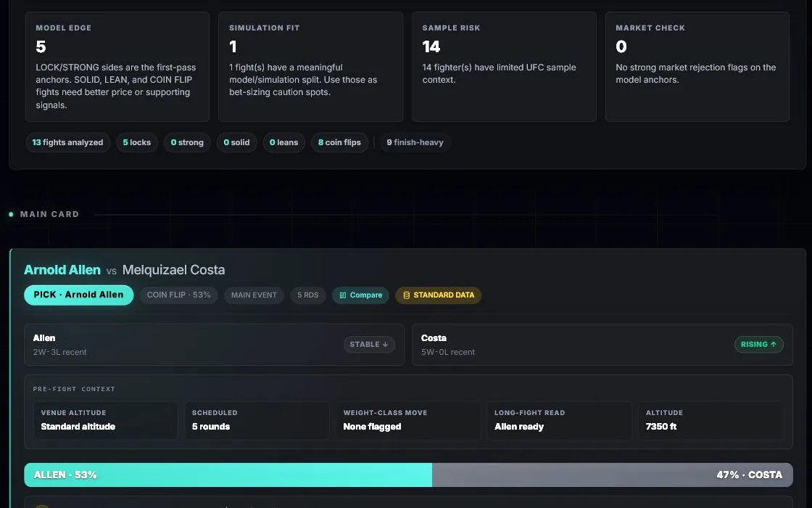Click the Costa 5W-0L recent card
This screenshot has height=508, width=812.
[602, 345]
